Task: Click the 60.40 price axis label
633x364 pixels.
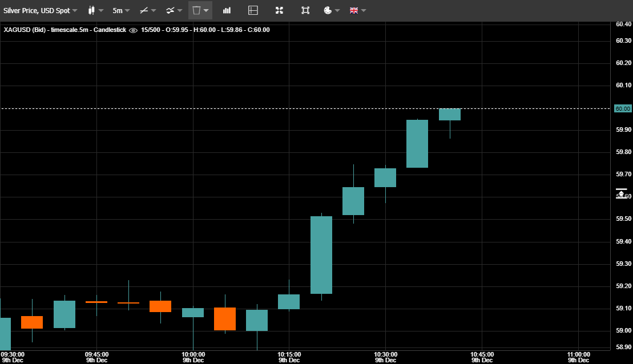Action: point(623,24)
